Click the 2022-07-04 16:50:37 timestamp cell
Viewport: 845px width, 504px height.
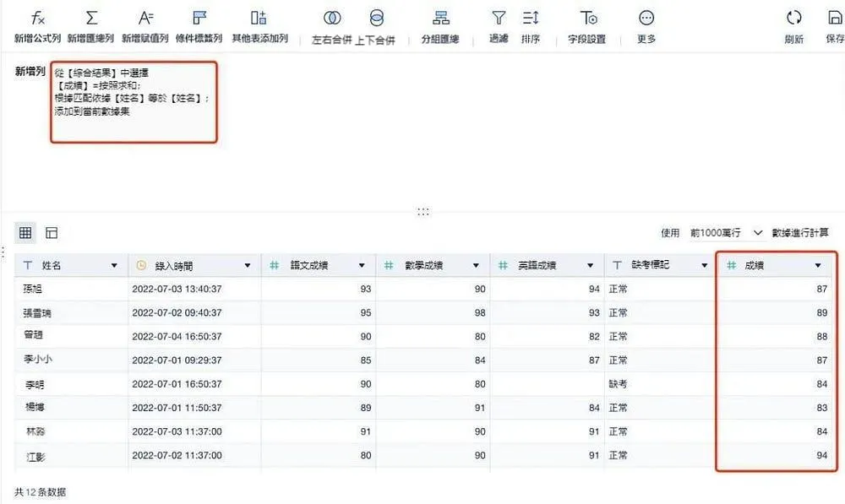[194, 337]
